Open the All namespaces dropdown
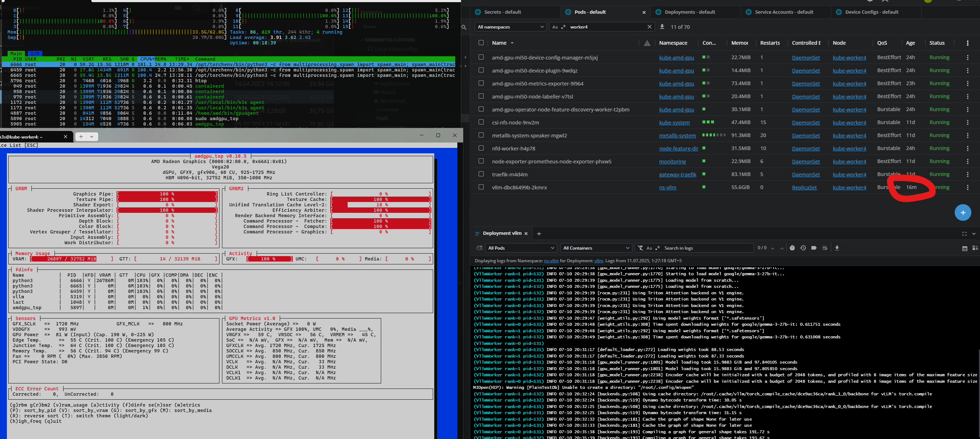 pos(510,27)
